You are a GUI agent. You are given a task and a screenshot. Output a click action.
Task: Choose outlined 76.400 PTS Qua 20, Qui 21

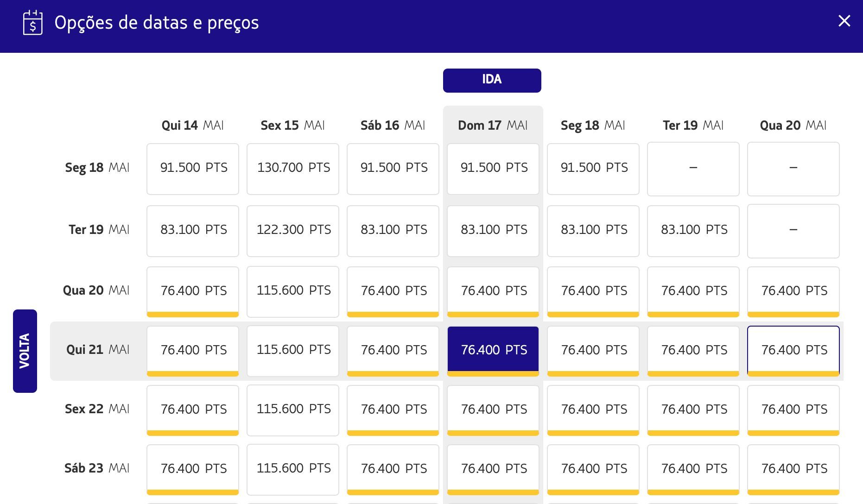click(793, 351)
